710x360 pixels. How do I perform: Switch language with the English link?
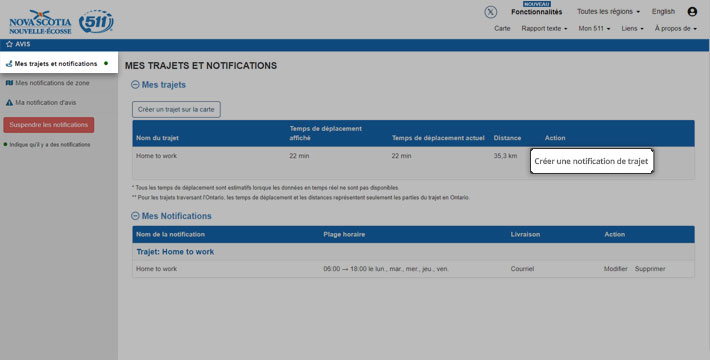[663, 12]
